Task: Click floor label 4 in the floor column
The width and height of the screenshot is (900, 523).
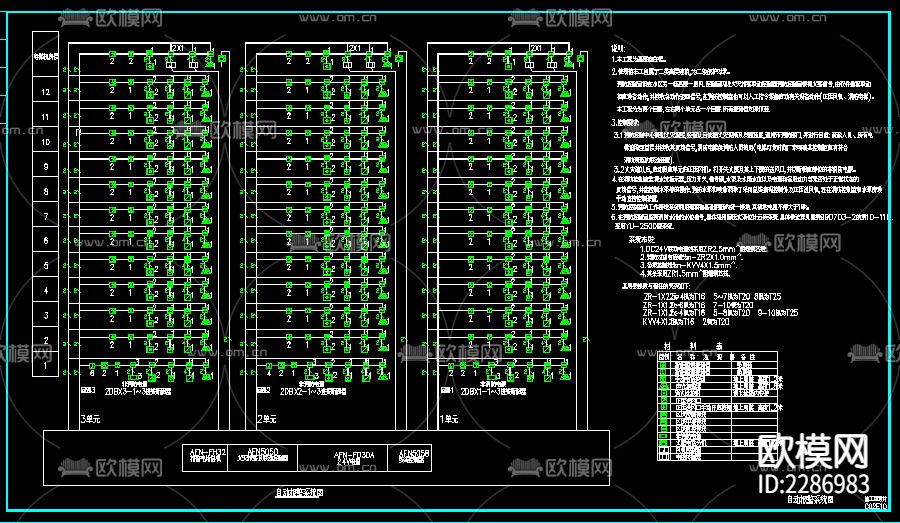Action: click(46, 290)
